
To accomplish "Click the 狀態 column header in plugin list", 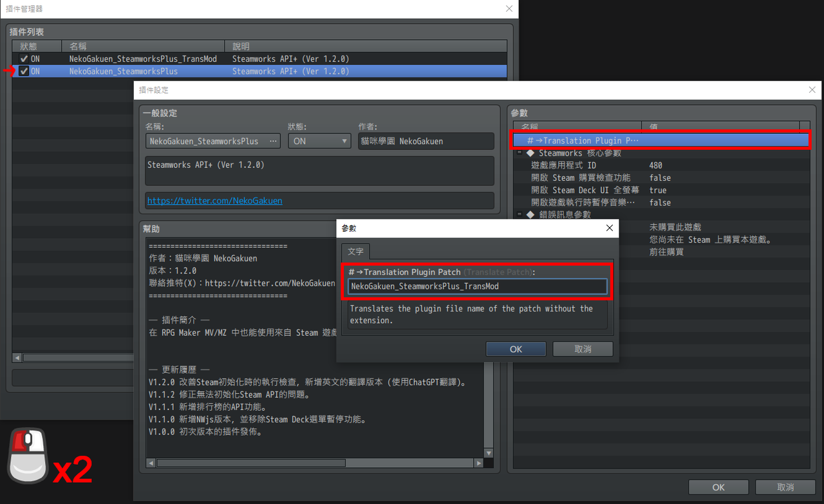I will pos(37,46).
